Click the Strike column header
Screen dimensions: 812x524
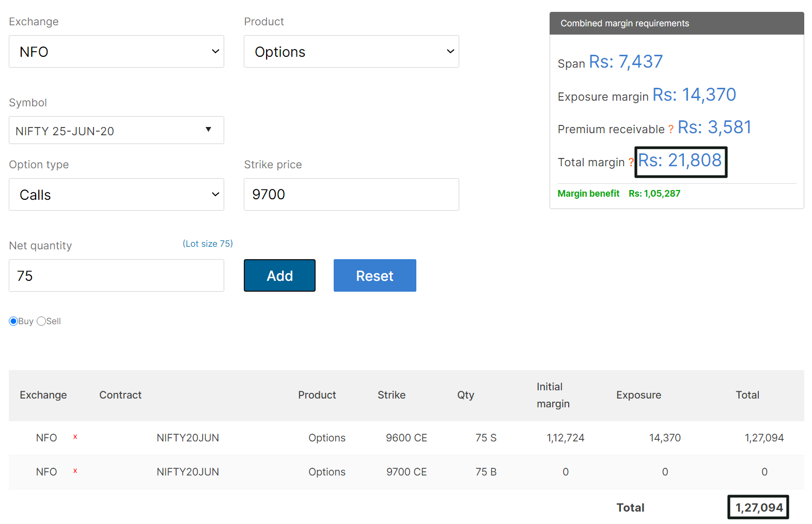pos(392,395)
